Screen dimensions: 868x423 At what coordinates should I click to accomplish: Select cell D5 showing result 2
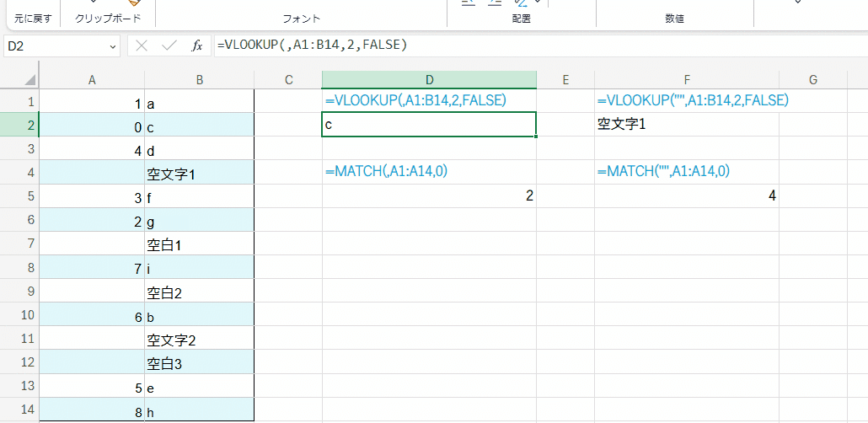pyautogui.click(x=429, y=196)
